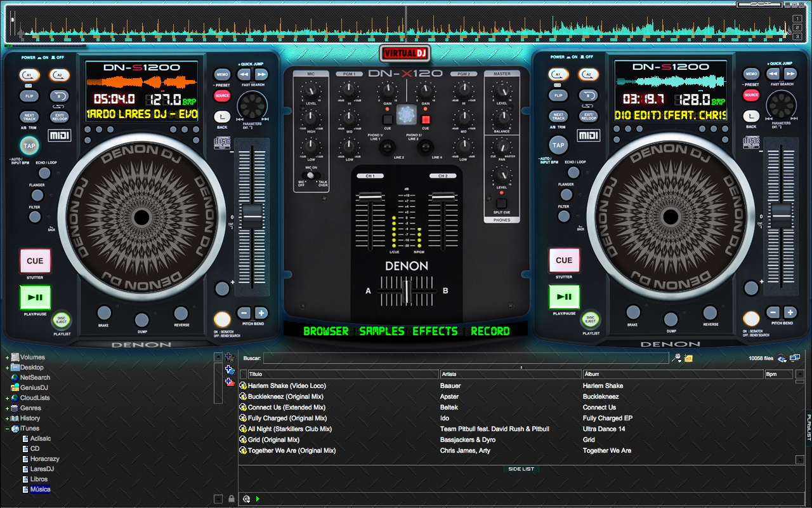Click the Buscar search field
This screenshot has height=508, width=812.
click(466, 359)
